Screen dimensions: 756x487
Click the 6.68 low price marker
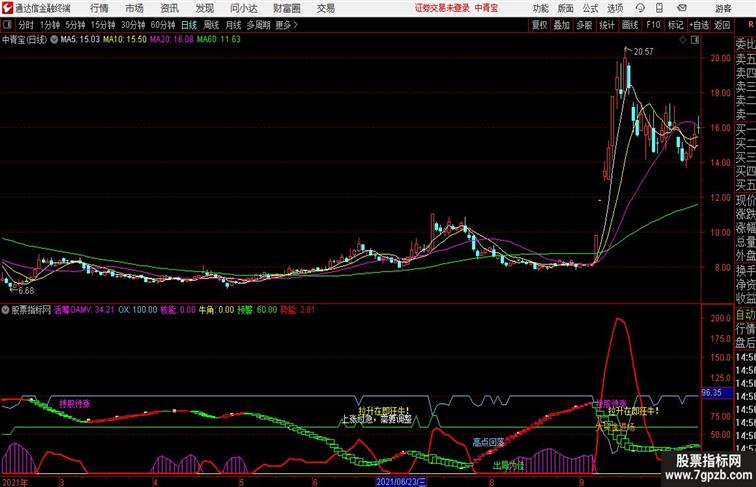click(x=26, y=291)
